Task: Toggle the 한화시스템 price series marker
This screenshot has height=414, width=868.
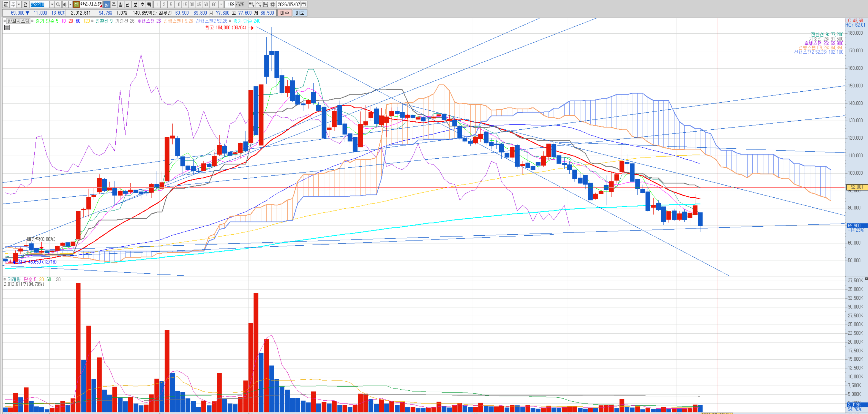Action: 5,21
